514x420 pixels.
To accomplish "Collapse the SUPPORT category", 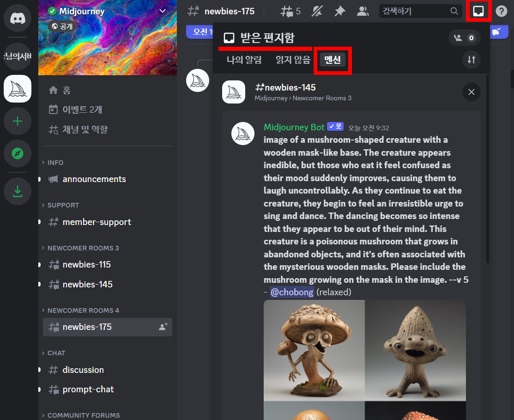I will pyautogui.click(x=61, y=205).
